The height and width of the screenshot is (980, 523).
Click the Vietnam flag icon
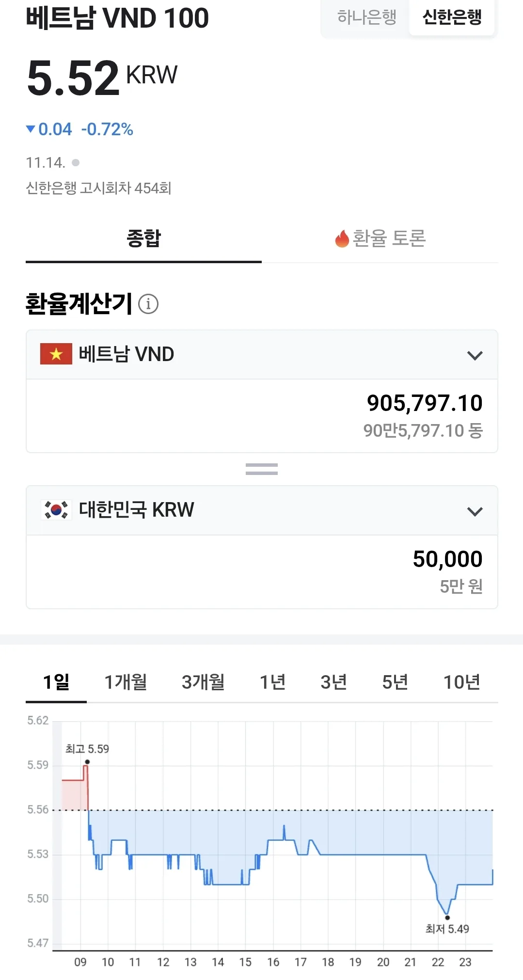(x=56, y=354)
